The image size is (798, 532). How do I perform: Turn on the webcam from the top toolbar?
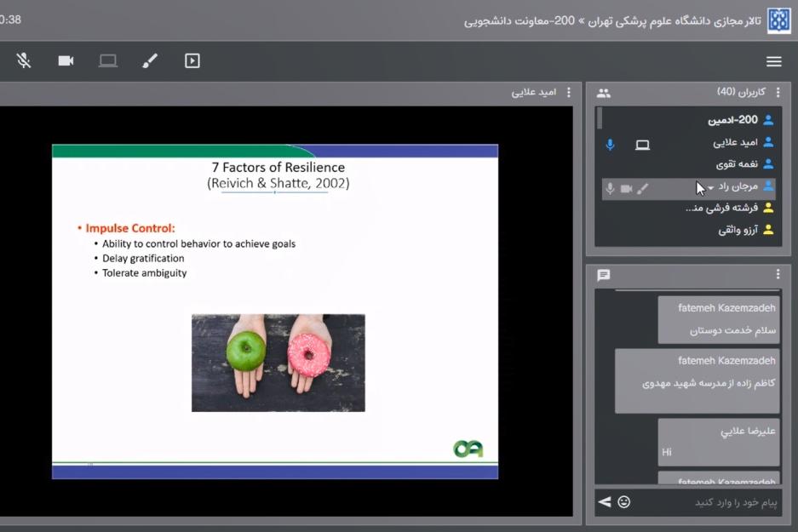click(66, 60)
